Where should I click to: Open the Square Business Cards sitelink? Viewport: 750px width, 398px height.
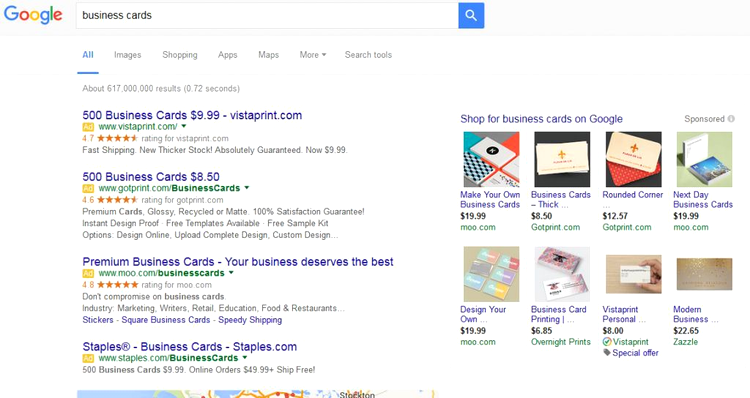tap(165, 320)
